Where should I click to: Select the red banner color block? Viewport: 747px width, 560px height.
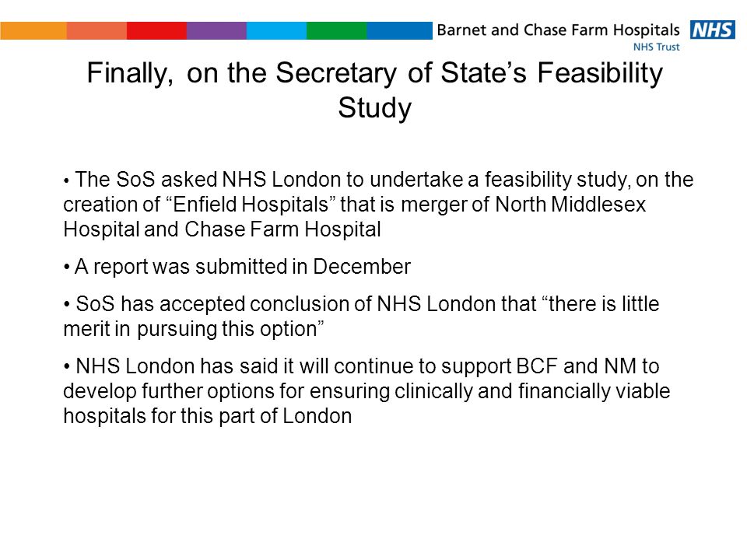tap(156, 30)
